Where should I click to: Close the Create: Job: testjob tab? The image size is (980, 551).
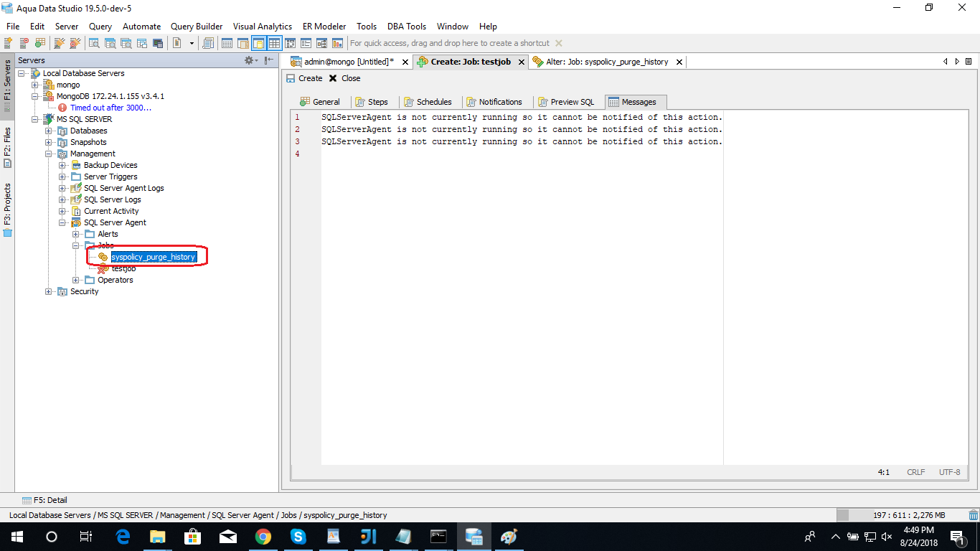point(521,62)
